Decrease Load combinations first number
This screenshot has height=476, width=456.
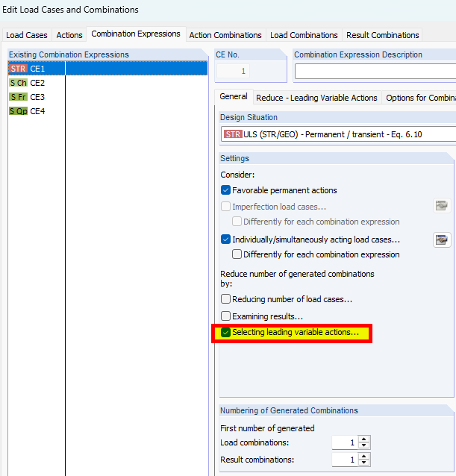coord(364,445)
